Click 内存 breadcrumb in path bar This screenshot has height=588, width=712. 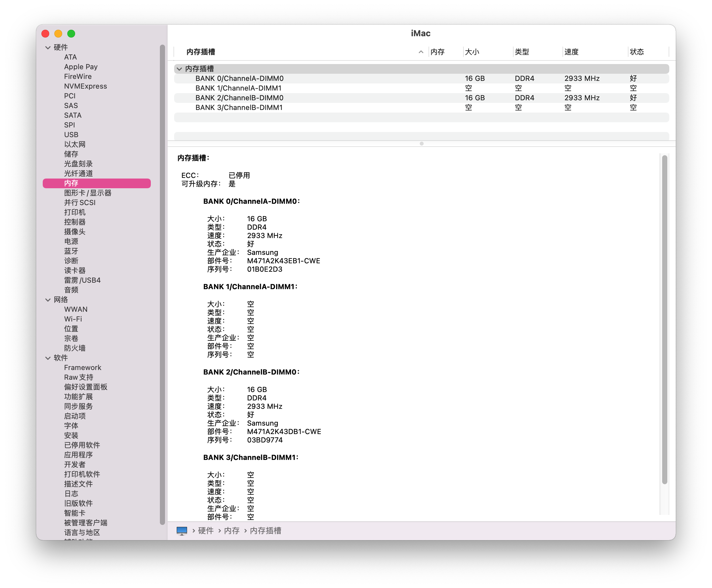coord(231,531)
